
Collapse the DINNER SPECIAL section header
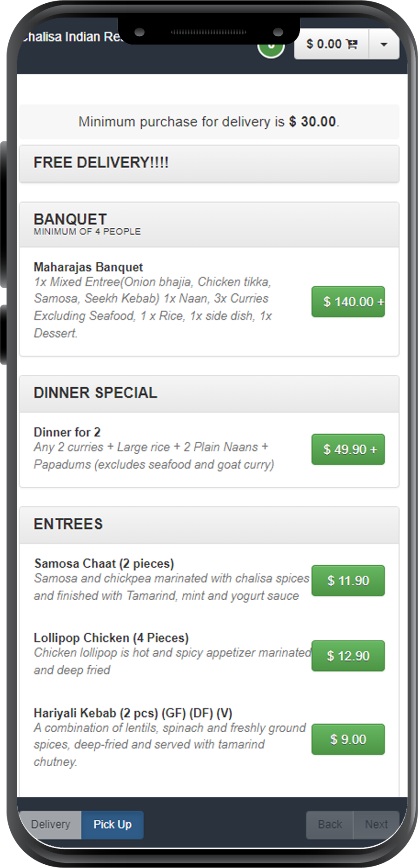[x=209, y=393]
